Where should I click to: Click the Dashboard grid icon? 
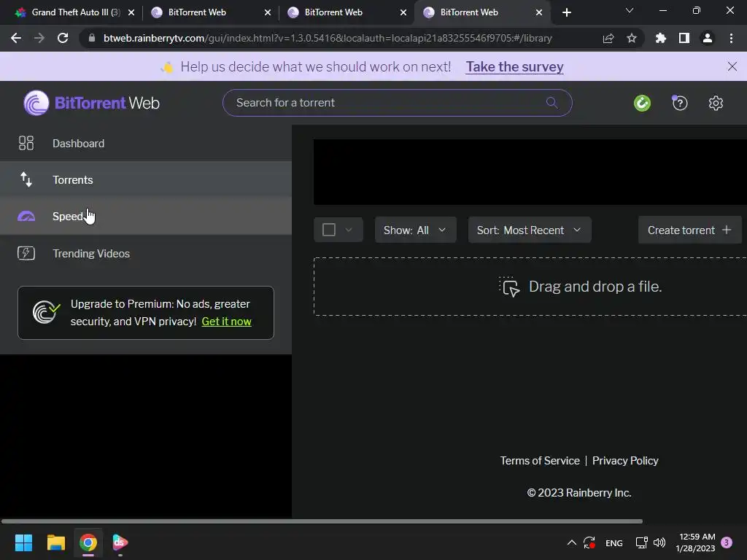(26, 143)
